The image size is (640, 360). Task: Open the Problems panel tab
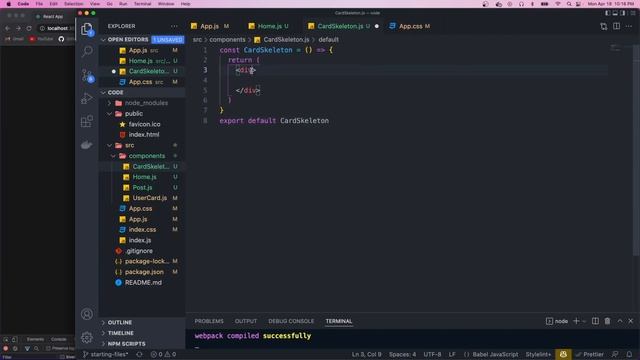click(x=209, y=321)
